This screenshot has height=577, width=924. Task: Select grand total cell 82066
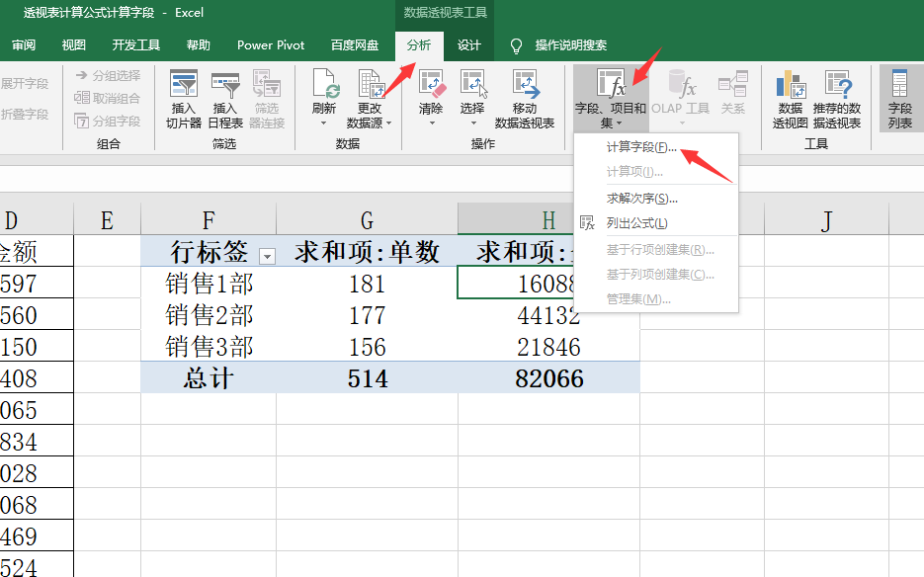tap(548, 377)
